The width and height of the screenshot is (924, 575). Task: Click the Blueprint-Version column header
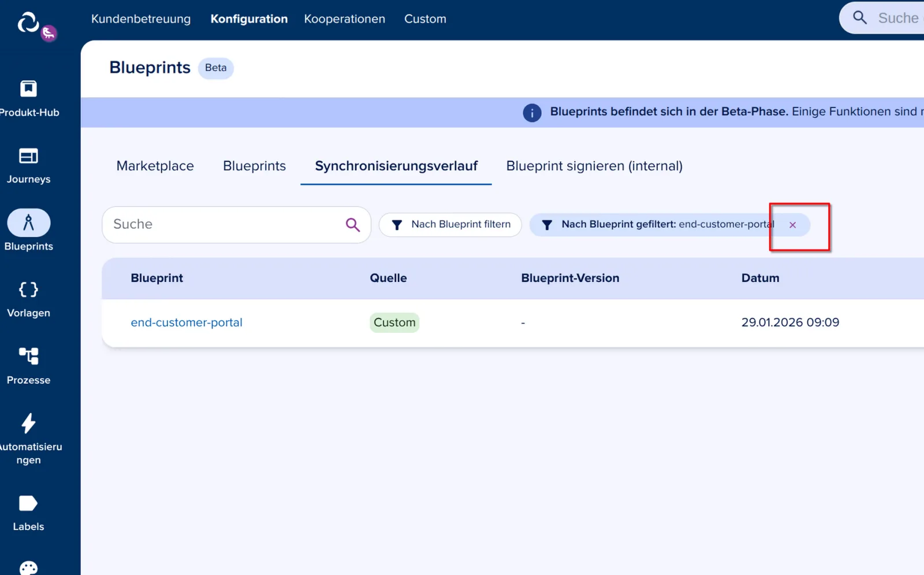pos(570,278)
